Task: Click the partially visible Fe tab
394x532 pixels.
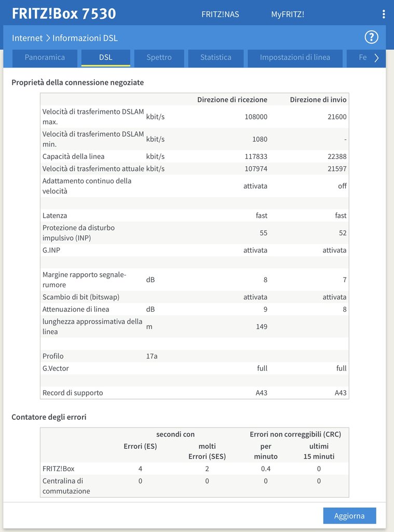Action: click(362, 58)
